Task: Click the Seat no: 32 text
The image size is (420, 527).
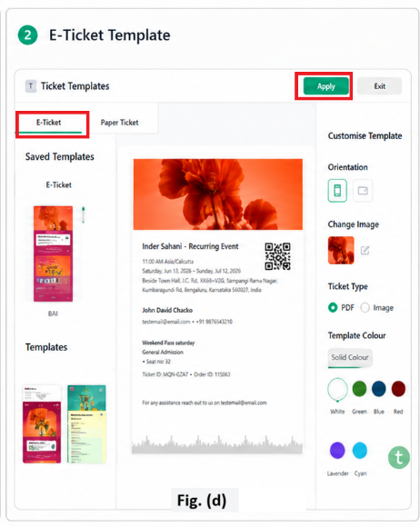Action: pyautogui.click(x=156, y=362)
